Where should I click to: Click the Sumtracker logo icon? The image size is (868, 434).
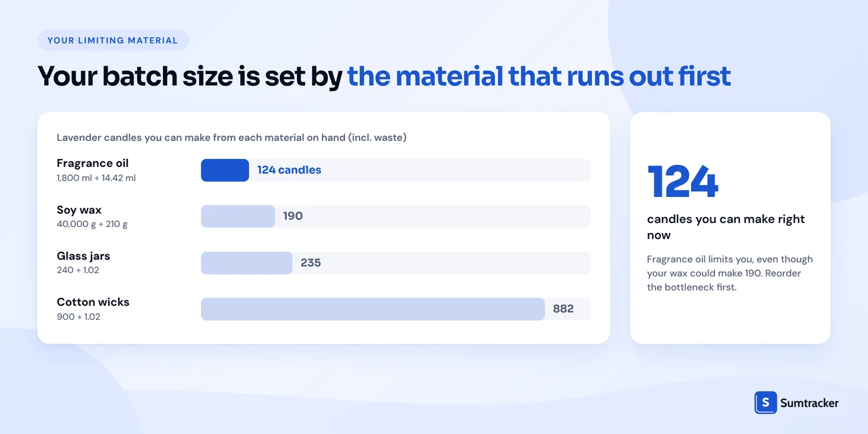click(765, 403)
